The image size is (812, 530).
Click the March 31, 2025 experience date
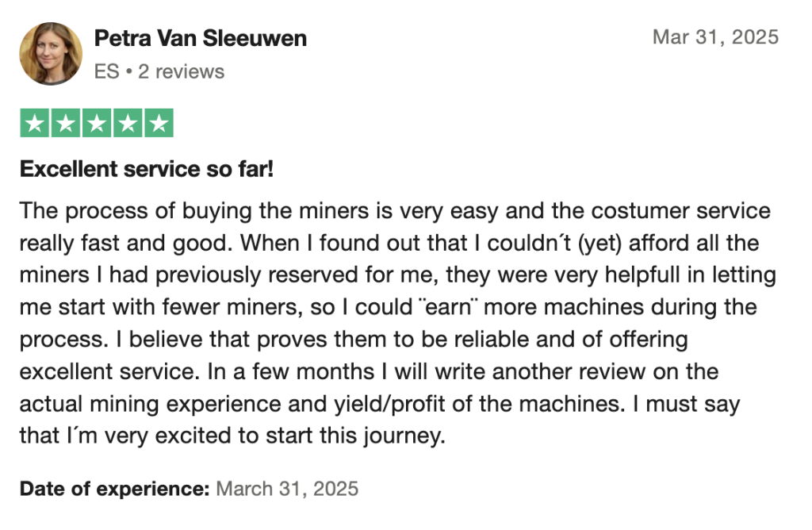287,489
